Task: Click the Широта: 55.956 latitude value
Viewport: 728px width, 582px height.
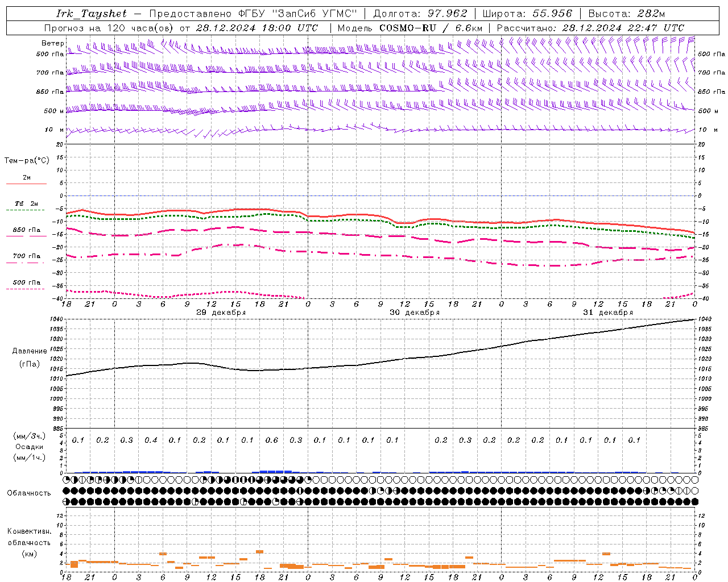Action: tap(527, 14)
